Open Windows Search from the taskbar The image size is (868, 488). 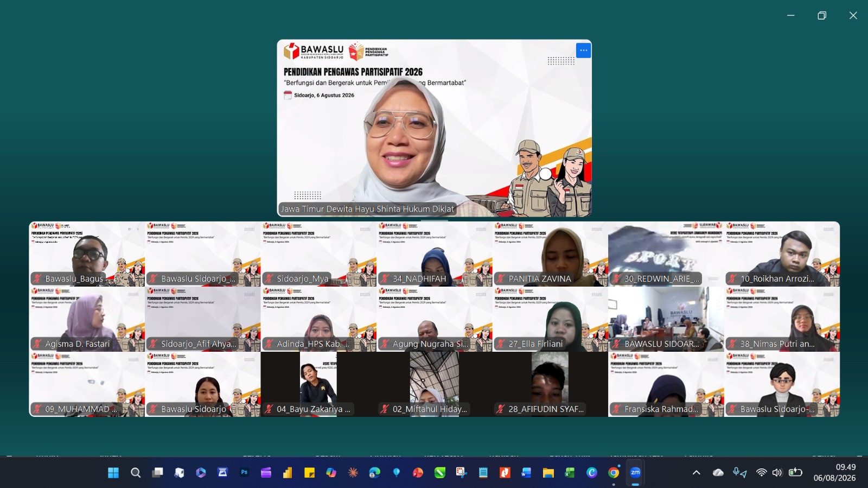(x=136, y=473)
